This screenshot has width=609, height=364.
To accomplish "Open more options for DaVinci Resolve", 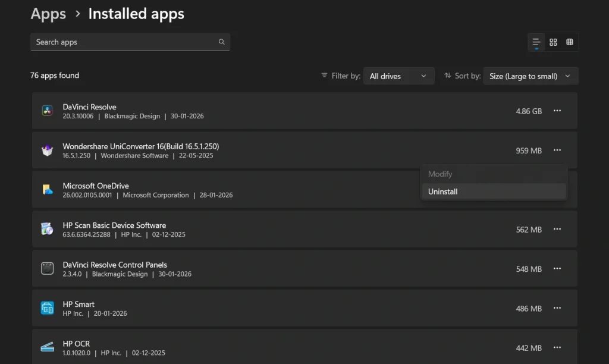I will tap(557, 111).
